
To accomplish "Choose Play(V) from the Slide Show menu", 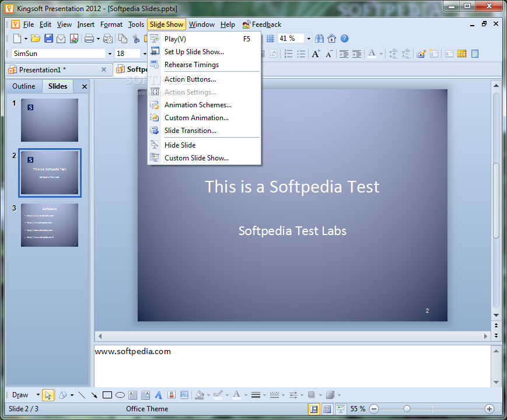I will 204,39.
